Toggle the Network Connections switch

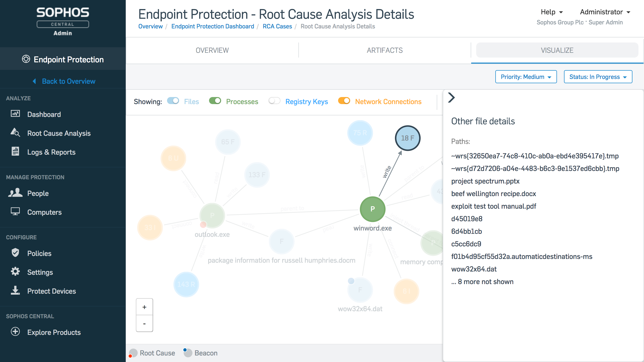[344, 101]
